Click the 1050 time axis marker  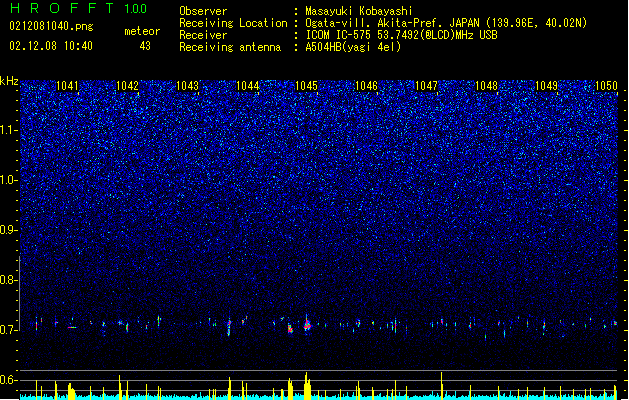click(x=606, y=86)
